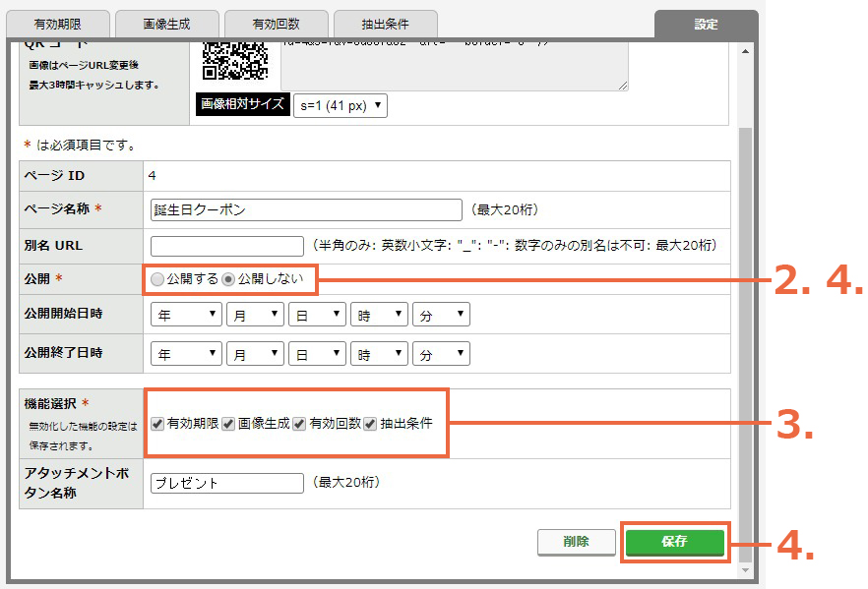This screenshot has width=868, height=589.
Task: Click the ＊は必須項目です note
Action: coord(79,146)
